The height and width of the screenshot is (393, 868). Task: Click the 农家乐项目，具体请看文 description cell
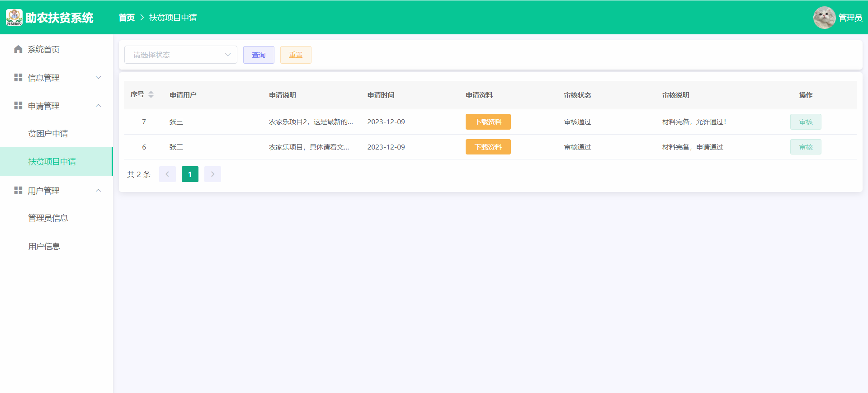click(309, 147)
